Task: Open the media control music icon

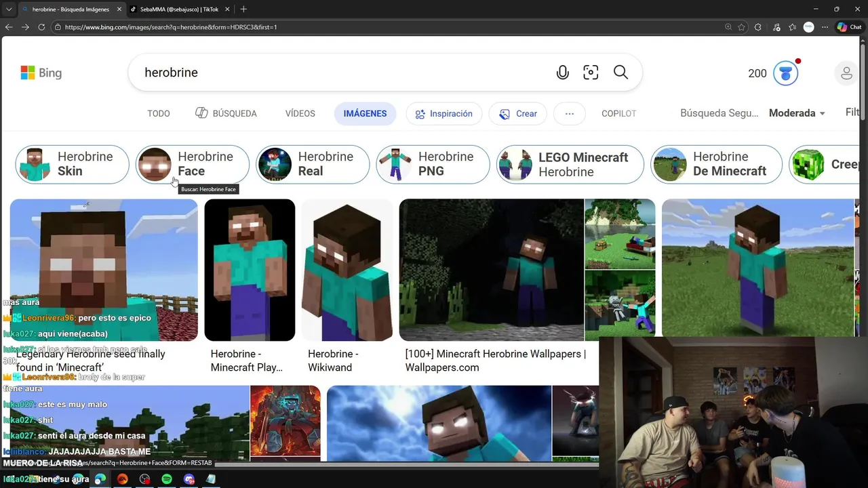Action: point(775,27)
